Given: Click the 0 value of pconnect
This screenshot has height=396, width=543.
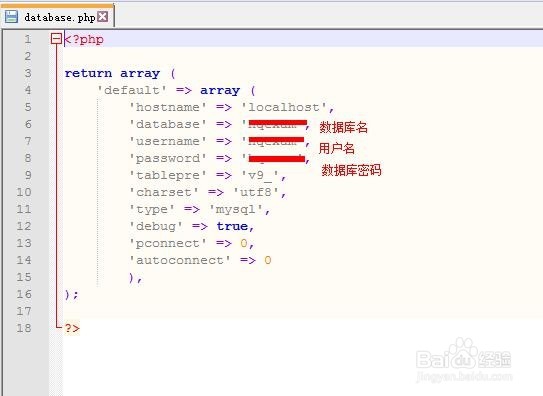Looking at the screenshot, I should [244, 243].
